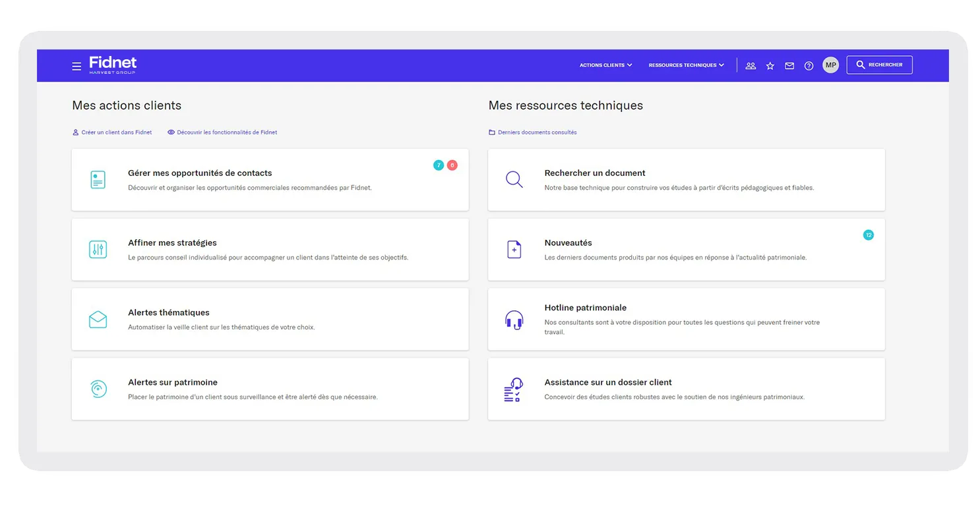The height and width of the screenshot is (506, 980).
Task: Click the Fidnet Harvest Group logo
Action: [x=113, y=65]
